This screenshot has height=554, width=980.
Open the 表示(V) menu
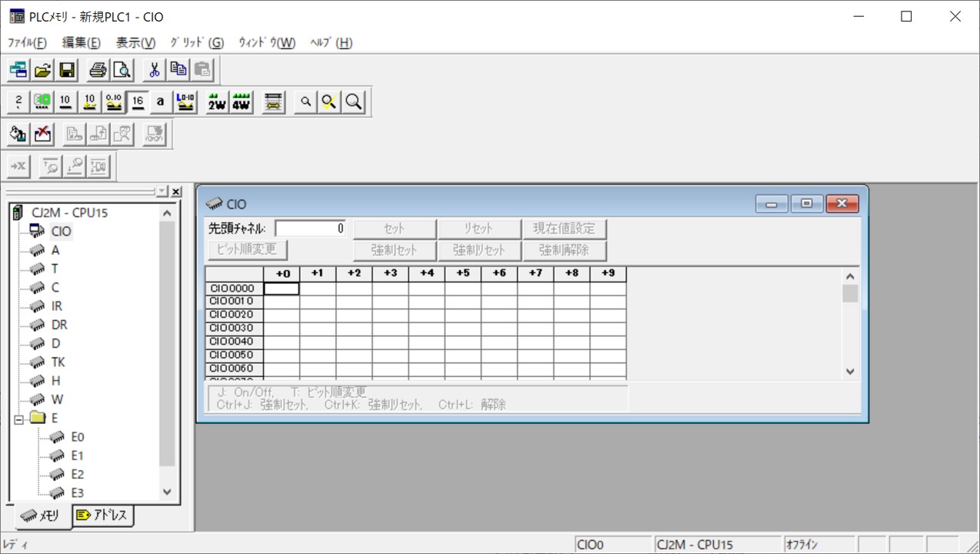pos(135,42)
